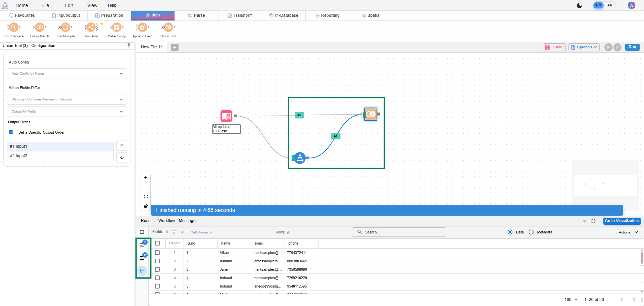Expand the Output All Fields dropdown
The width and height of the screenshot is (644, 306).
coord(67,112)
